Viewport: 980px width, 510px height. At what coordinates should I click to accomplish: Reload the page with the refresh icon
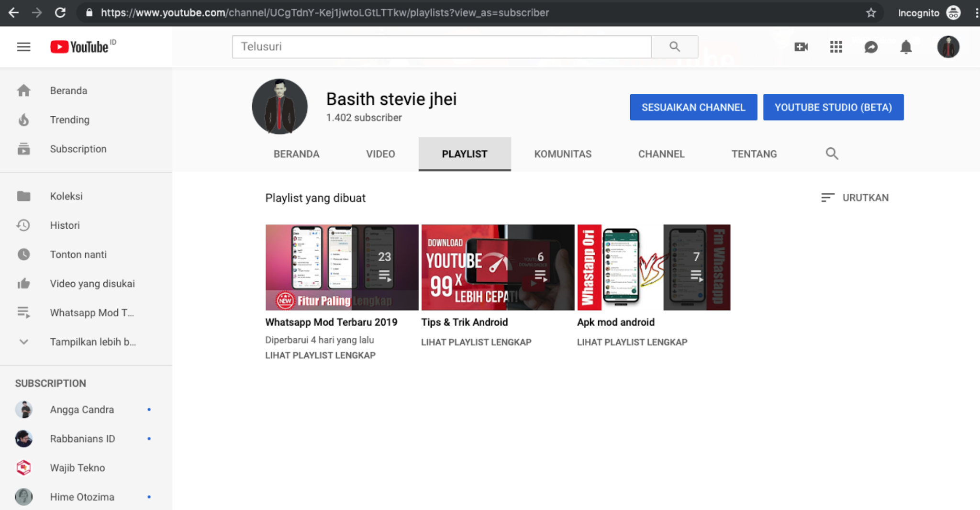(x=60, y=13)
